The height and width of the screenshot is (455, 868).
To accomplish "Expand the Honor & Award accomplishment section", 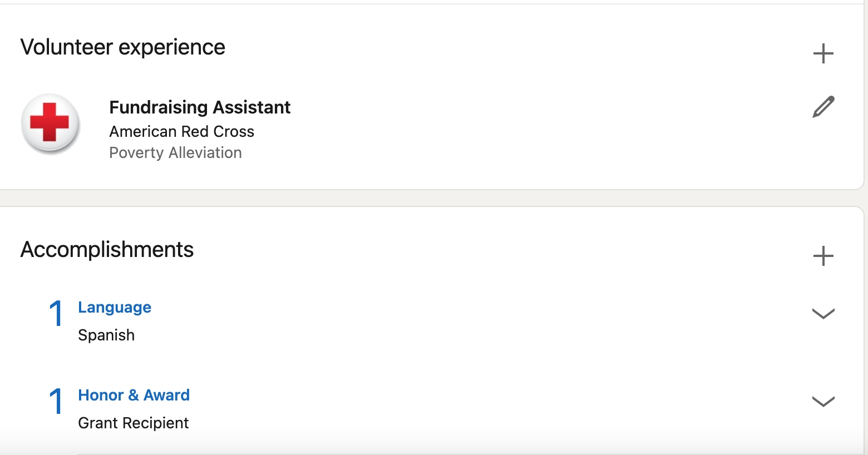I will [823, 400].
